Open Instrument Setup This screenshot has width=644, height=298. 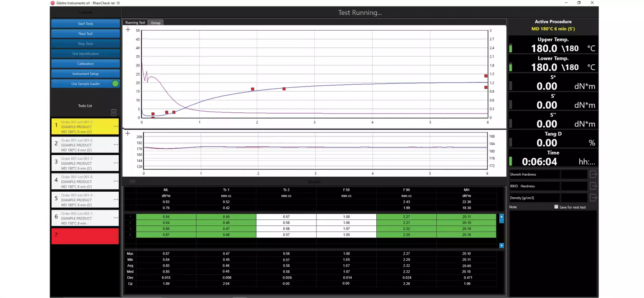tap(85, 74)
